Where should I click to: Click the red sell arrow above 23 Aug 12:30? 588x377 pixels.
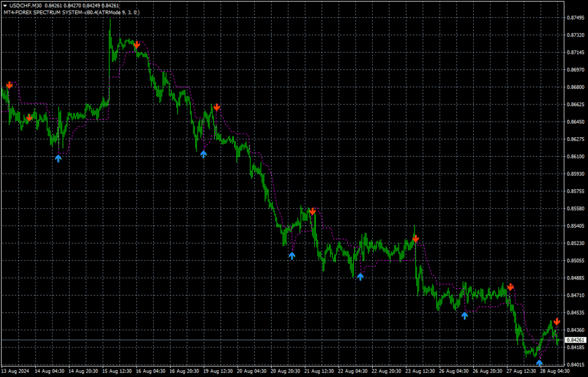[415, 238]
